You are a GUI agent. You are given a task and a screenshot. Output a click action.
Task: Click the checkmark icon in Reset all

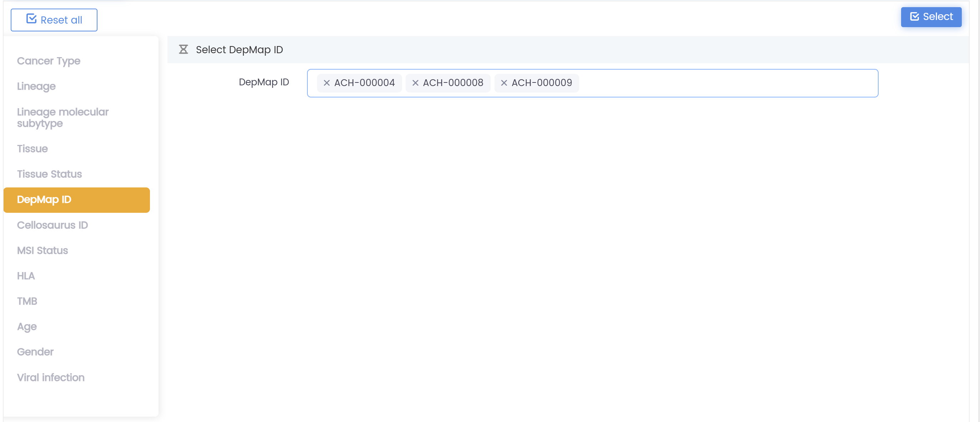(x=31, y=19)
